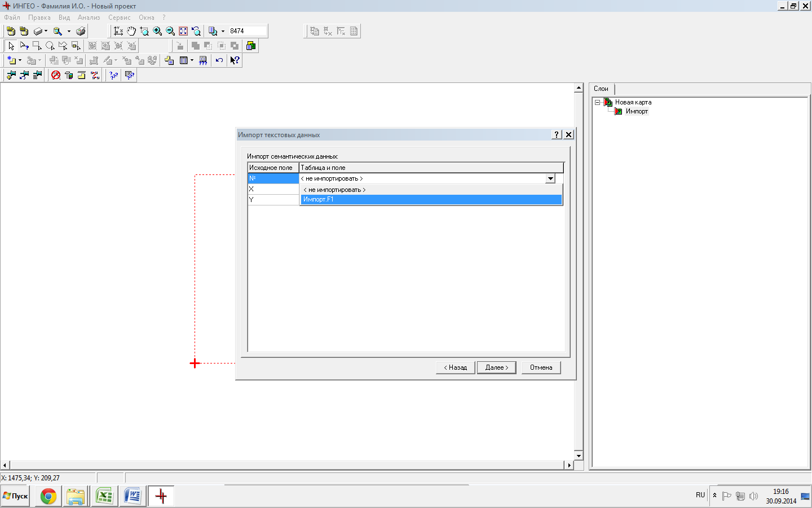Open Google Chrome from the taskbar
This screenshot has width=812, height=508.
48,496
